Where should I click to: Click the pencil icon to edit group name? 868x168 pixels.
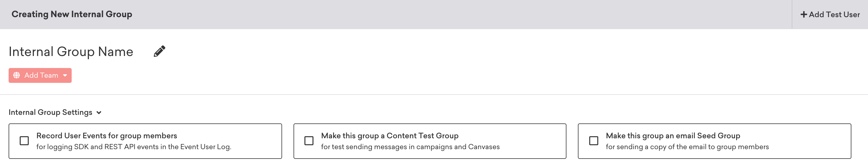pos(159,51)
